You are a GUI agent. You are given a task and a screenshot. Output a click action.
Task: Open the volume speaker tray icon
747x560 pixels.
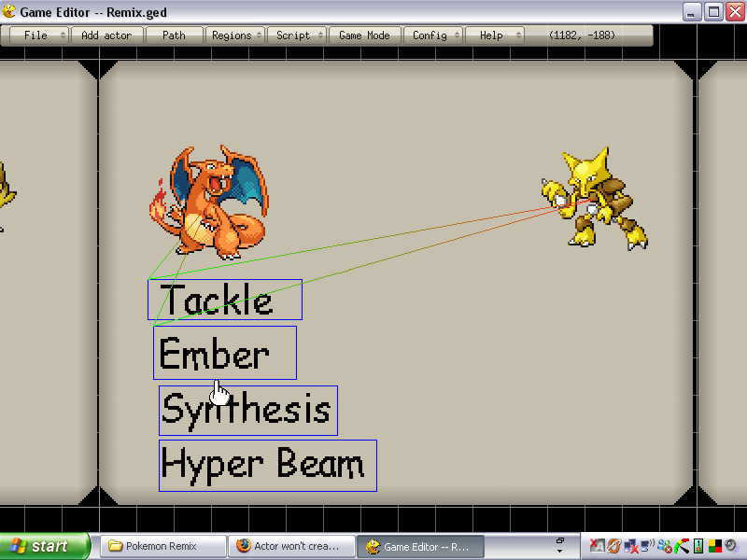coord(731,546)
